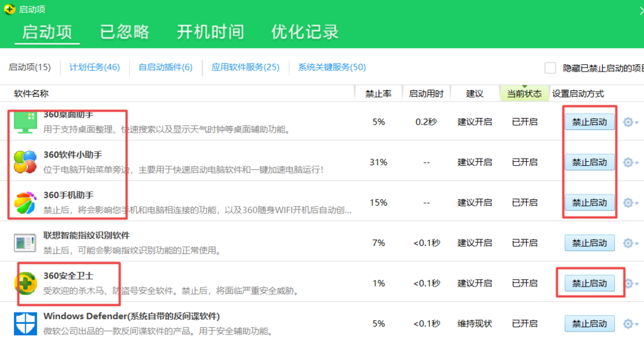Open the 优化记录 tab
Image resolution: width=644 pixels, height=337 pixels.
click(x=305, y=32)
